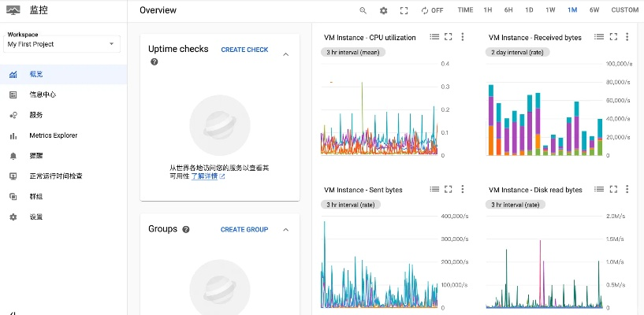Click the 群组 groups icon in sidebar
The width and height of the screenshot is (644, 315).
click(13, 196)
